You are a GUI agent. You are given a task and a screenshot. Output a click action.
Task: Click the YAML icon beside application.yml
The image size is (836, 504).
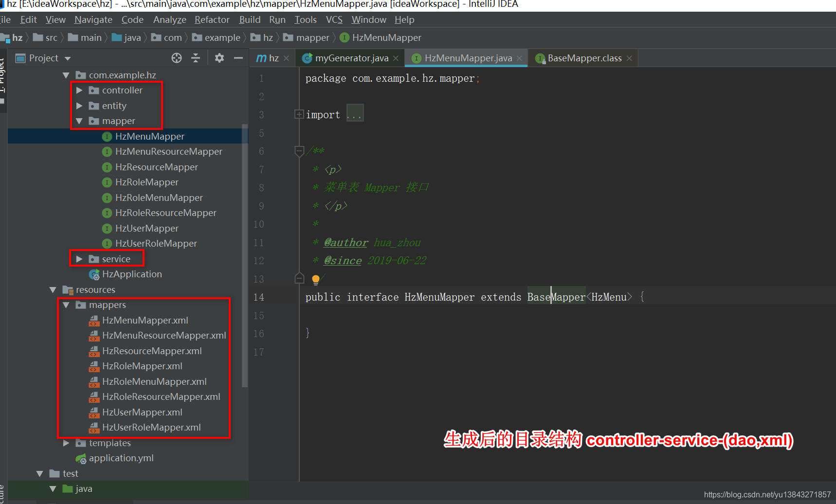tap(81, 458)
